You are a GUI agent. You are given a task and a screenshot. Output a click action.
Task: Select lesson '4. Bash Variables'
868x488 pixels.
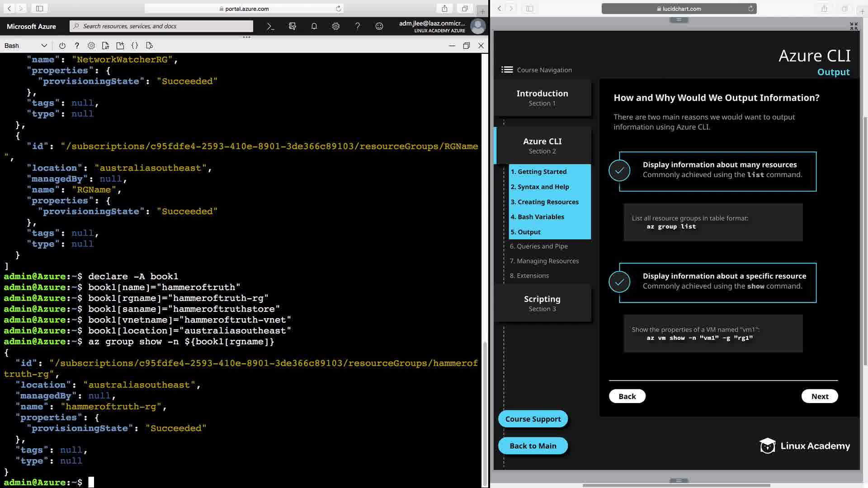[537, 217]
